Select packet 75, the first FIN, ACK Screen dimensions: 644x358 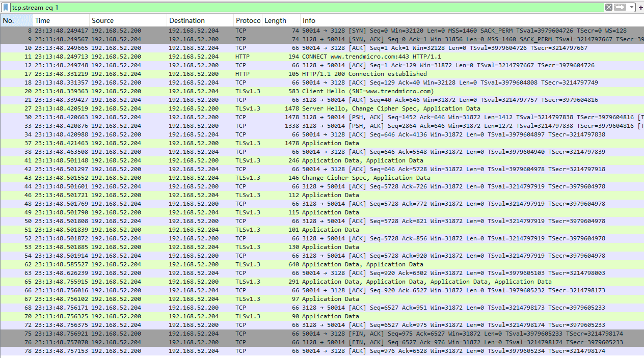pyautogui.click(x=306, y=334)
